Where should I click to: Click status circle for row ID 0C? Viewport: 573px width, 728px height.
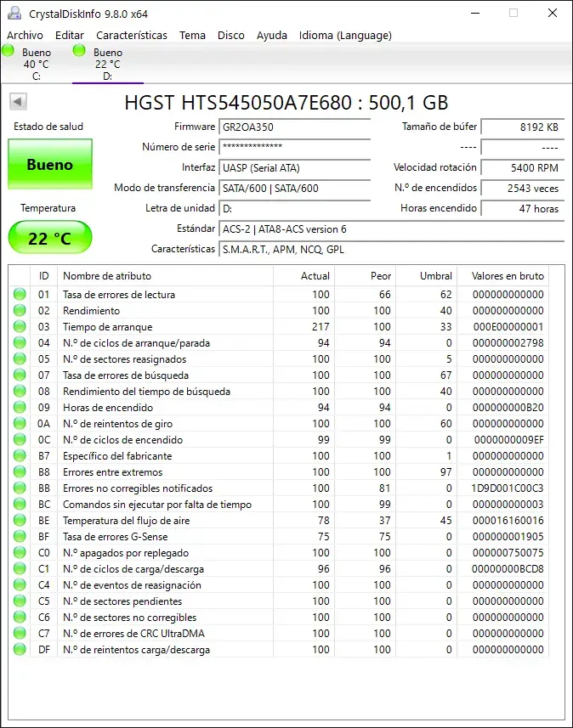click(20, 439)
